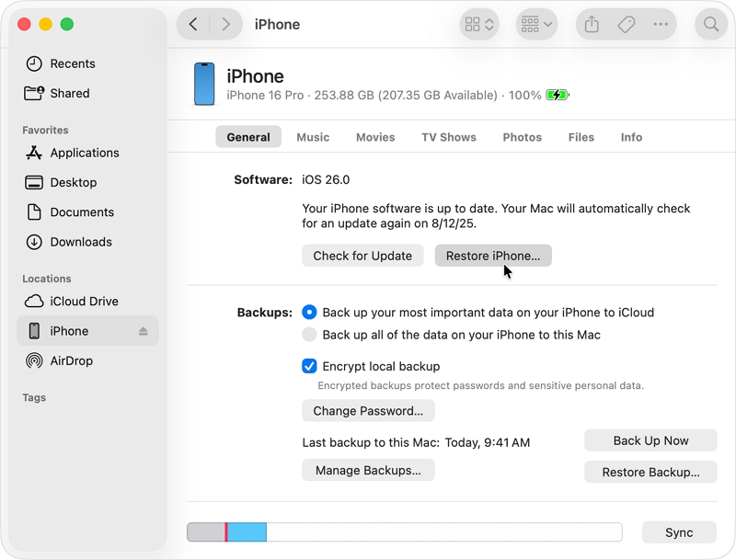Viewport: 736px width, 560px height.
Task: Open the Share menu in the toolbar
Action: (x=591, y=24)
